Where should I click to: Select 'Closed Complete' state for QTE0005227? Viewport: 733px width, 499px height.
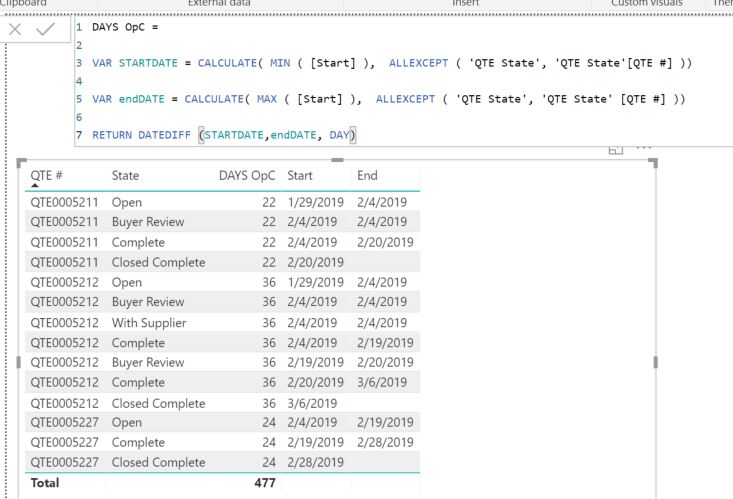pos(158,462)
